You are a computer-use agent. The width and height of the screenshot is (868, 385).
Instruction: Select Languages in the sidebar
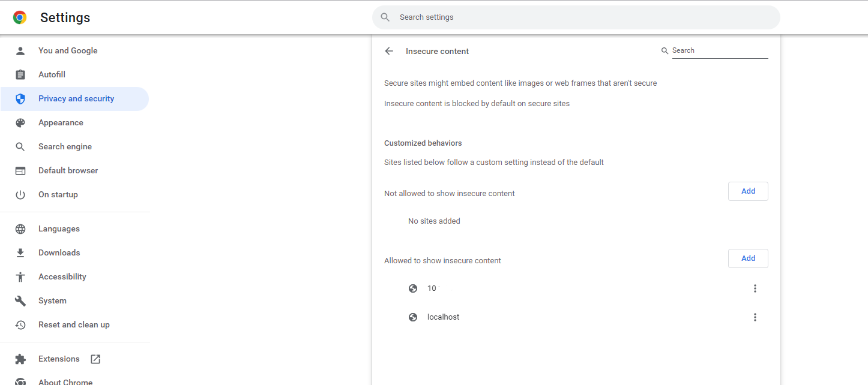pos(59,229)
